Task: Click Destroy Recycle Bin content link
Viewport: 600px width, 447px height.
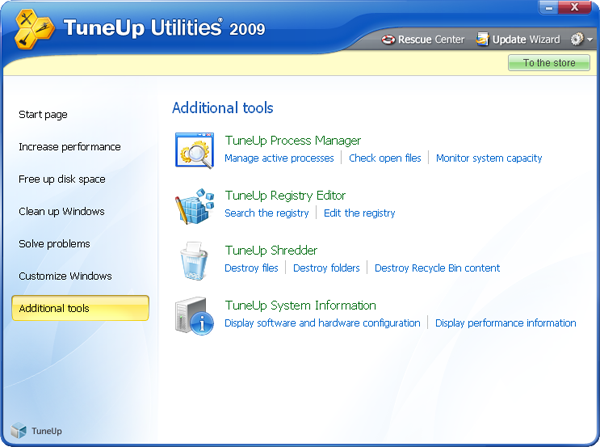Action: (437, 268)
